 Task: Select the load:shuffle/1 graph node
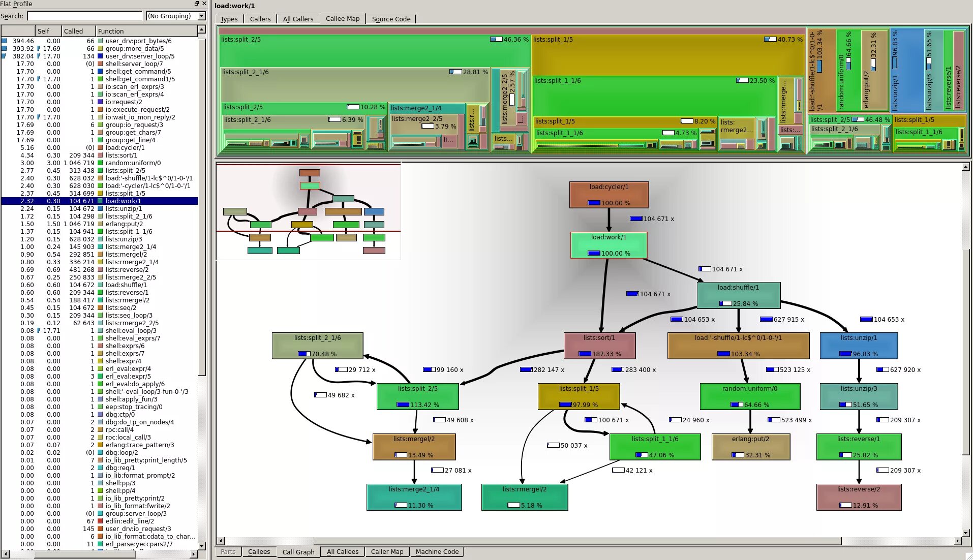point(738,295)
